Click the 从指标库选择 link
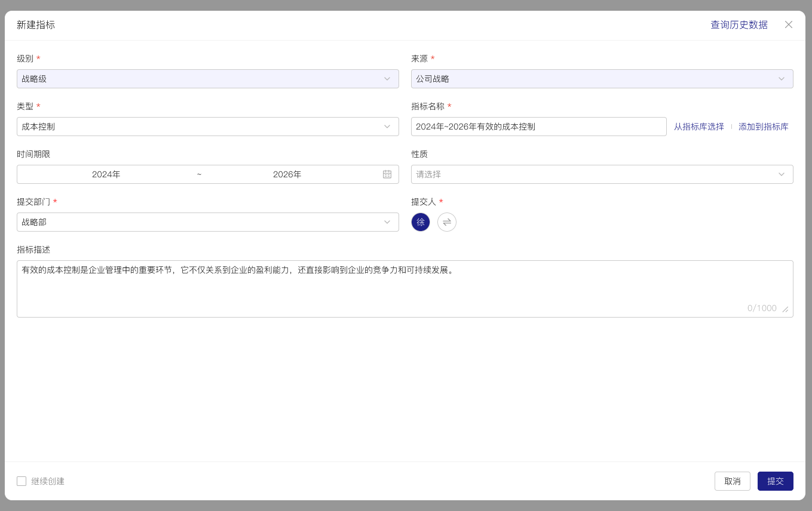The height and width of the screenshot is (511, 812). pos(698,127)
